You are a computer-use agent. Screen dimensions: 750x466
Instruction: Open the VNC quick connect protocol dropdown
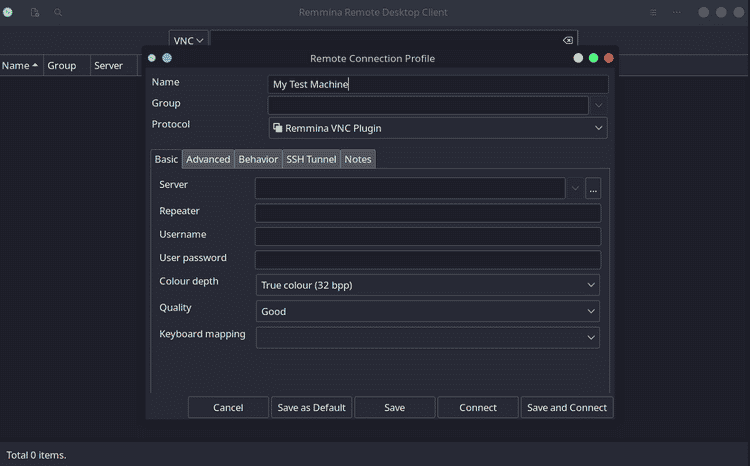click(x=188, y=41)
